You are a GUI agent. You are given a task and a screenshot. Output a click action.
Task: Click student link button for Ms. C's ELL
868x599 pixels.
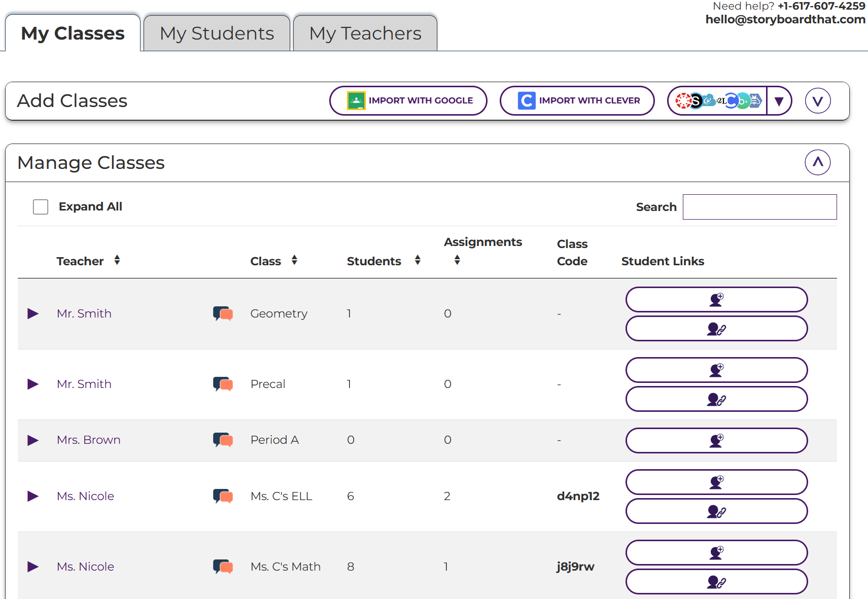[x=716, y=511]
